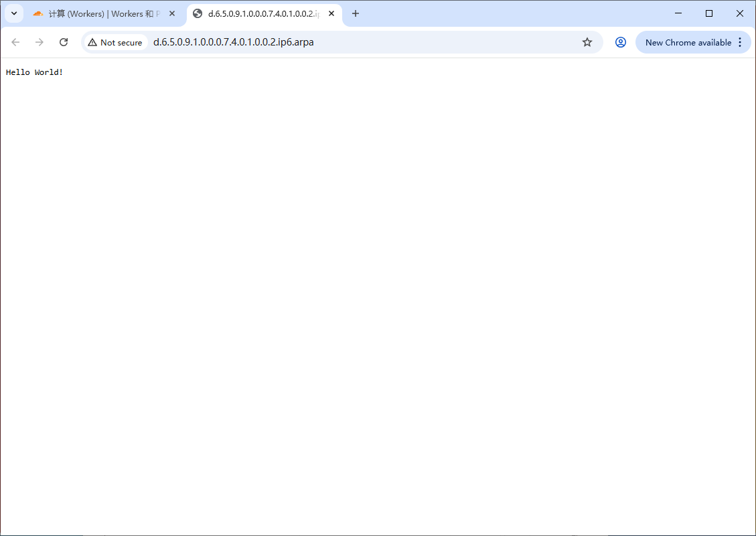Viewport: 756px width, 536px height.
Task: Click the 'Not secure' warning badge
Action: tap(115, 42)
